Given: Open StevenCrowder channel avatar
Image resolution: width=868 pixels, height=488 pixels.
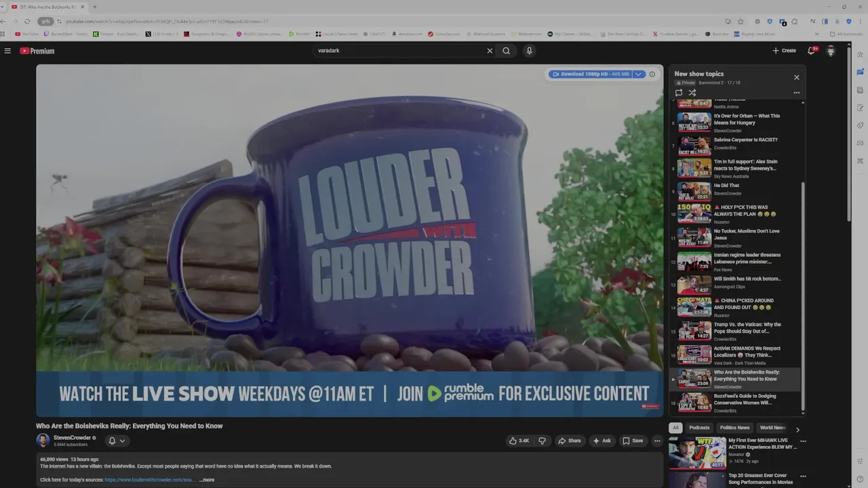Looking at the screenshot, I should click(43, 441).
